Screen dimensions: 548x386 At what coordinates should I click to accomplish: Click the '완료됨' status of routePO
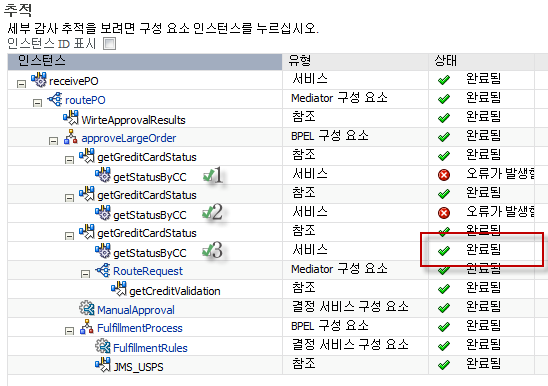484,98
